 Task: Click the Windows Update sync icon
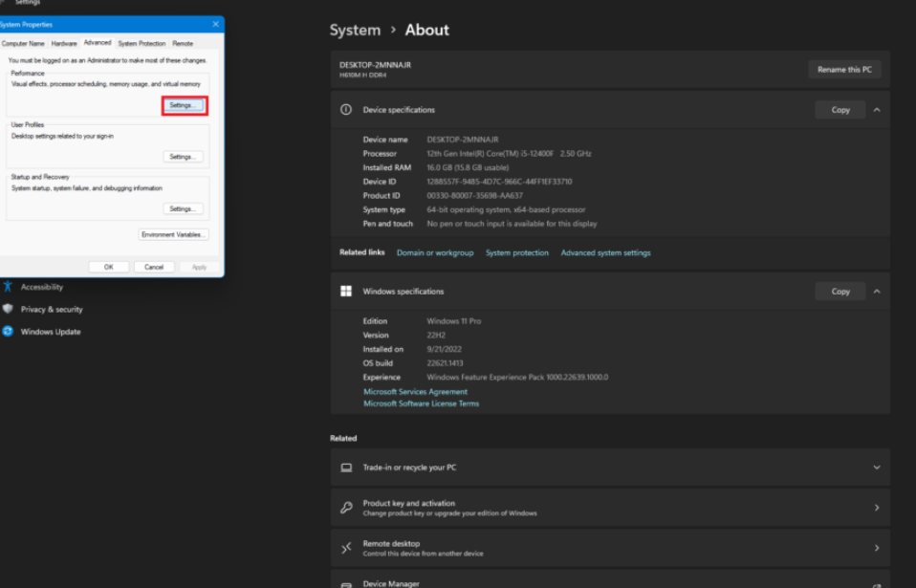8,332
